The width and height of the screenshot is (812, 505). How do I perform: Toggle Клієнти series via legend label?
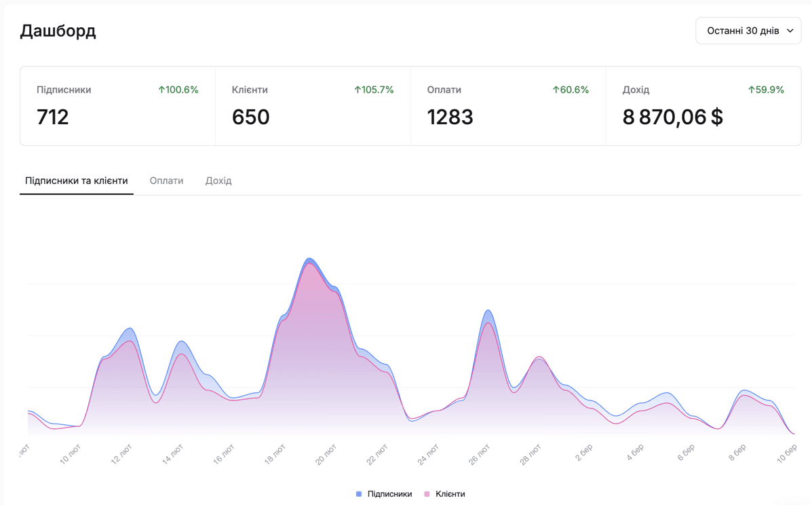pyautogui.click(x=450, y=494)
